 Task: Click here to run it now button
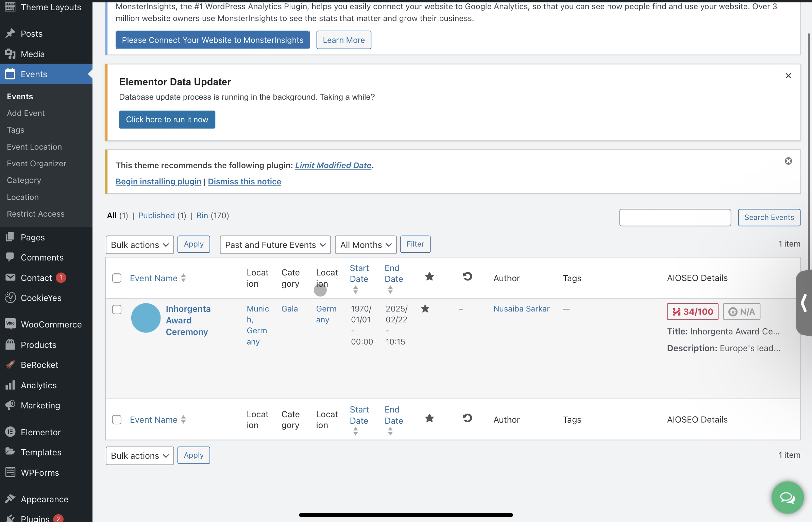(x=167, y=119)
